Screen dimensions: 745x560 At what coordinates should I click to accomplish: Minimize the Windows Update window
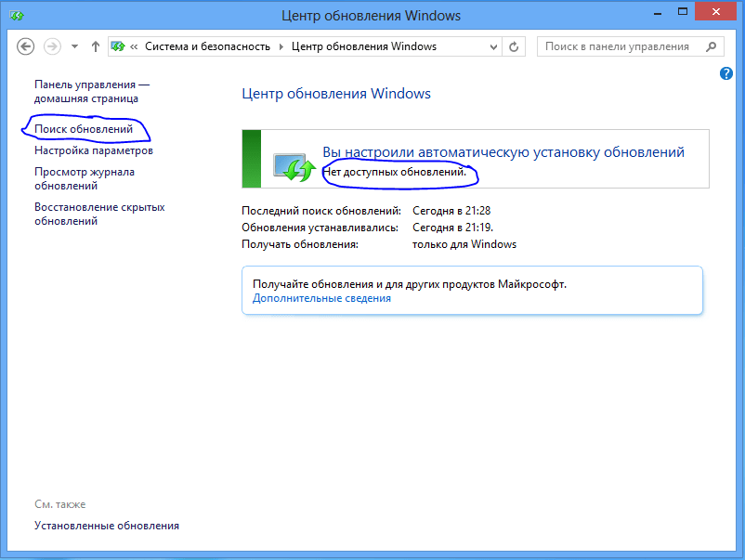(x=658, y=13)
